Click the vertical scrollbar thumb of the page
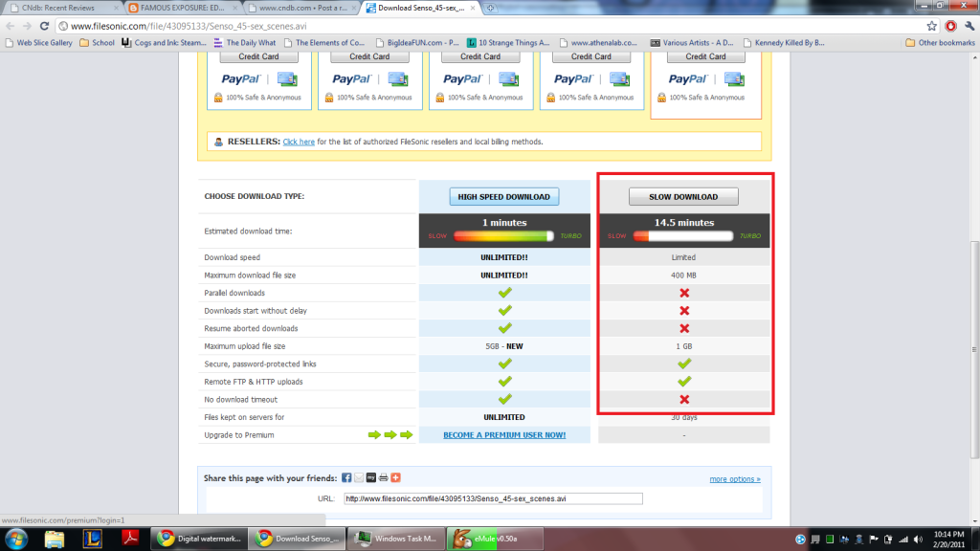980x551 pixels. click(974, 350)
